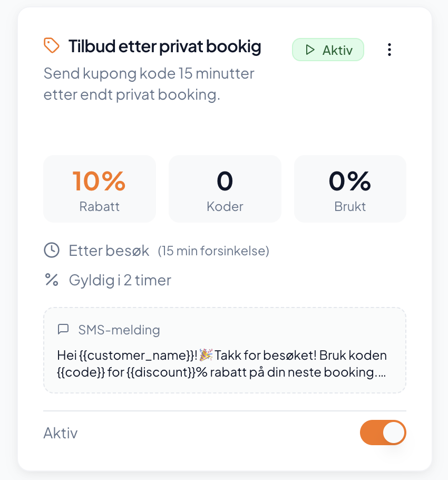Screen dimensions: 448x480
Task: Disable the campaign using the orange toggle
Action: point(383,433)
